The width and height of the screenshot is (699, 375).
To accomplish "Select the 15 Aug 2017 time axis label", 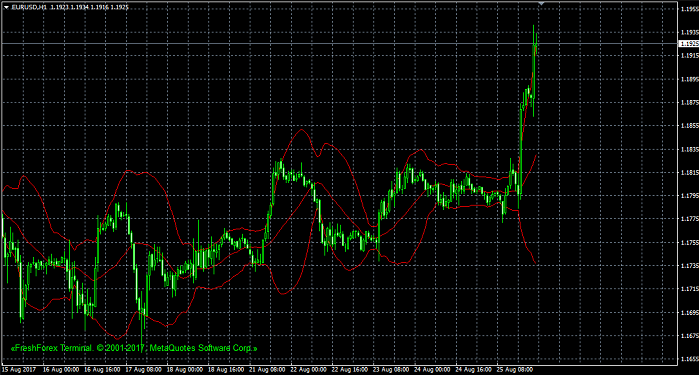I will pyautogui.click(x=19, y=370).
